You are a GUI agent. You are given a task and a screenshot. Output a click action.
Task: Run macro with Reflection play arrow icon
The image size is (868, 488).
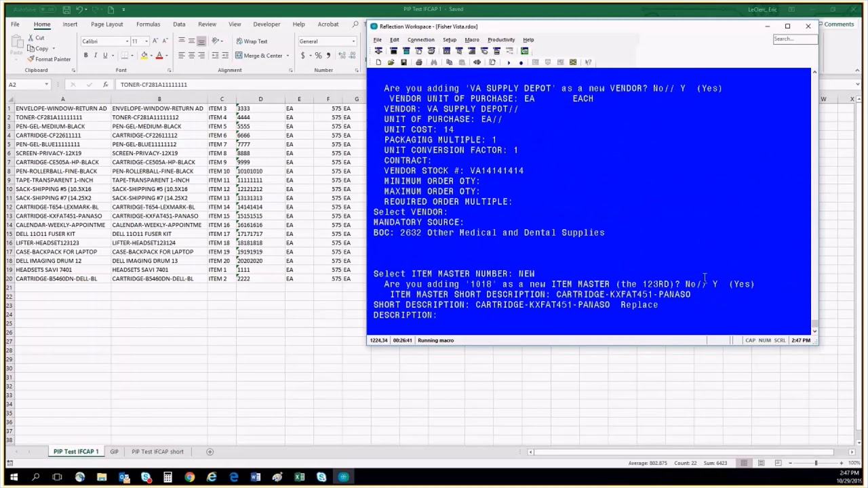pos(509,62)
